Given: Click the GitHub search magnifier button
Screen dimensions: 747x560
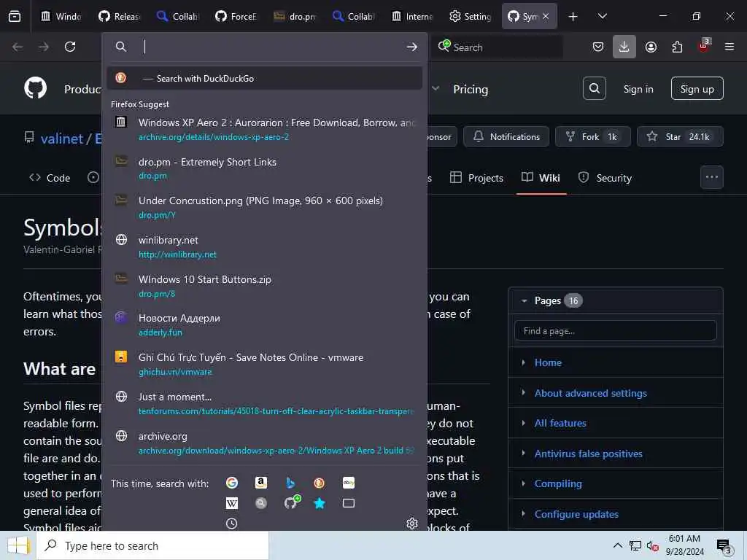Looking at the screenshot, I should 594,88.
